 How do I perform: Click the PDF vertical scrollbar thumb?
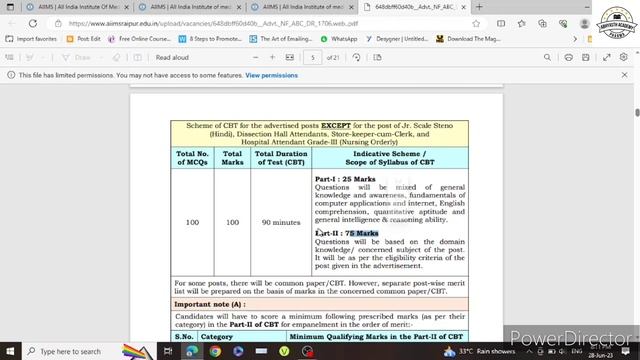click(x=637, y=113)
